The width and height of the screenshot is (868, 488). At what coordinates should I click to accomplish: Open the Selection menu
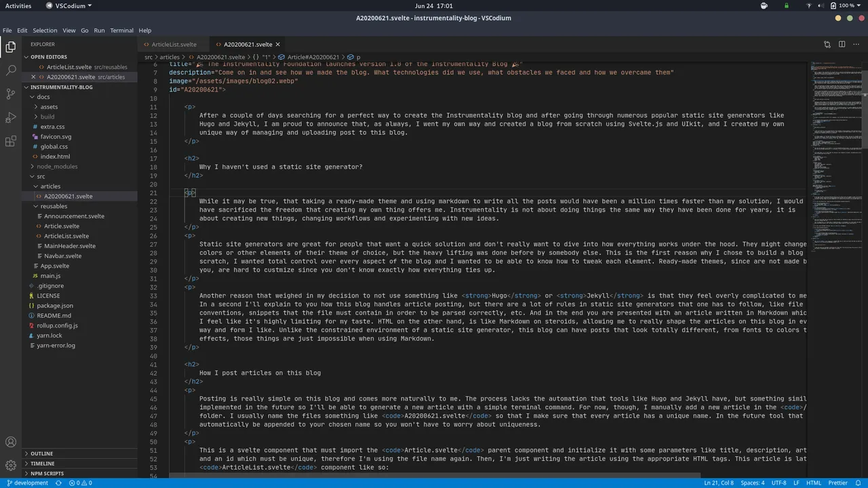[45, 30]
